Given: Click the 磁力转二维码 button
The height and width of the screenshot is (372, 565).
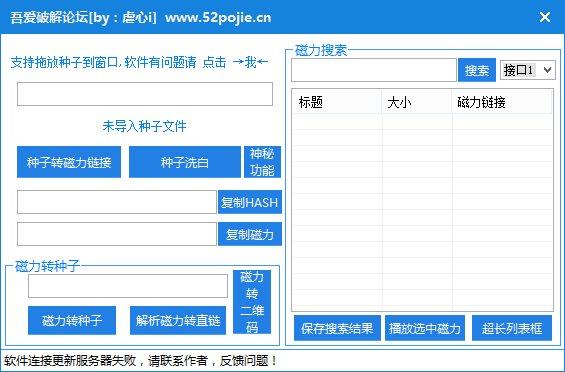Looking at the screenshot, I should click(252, 302).
